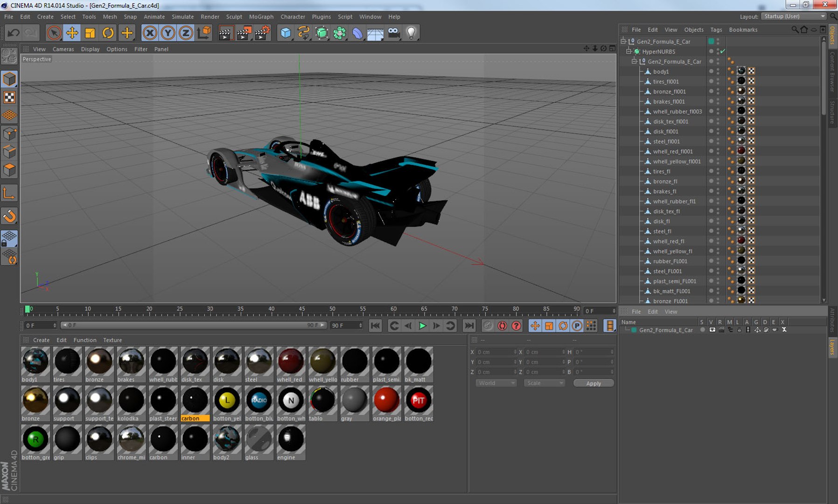Toggle X axis lock
Image resolution: width=838 pixels, height=504 pixels.
pyautogui.click(x=150, y=33)
